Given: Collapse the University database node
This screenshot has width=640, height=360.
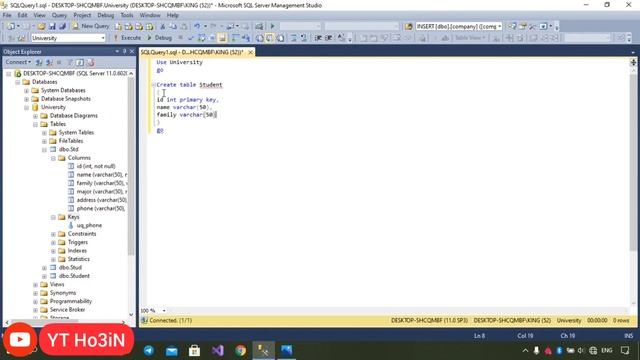Looking at the screenshot, I should click(x=27, y=108).
